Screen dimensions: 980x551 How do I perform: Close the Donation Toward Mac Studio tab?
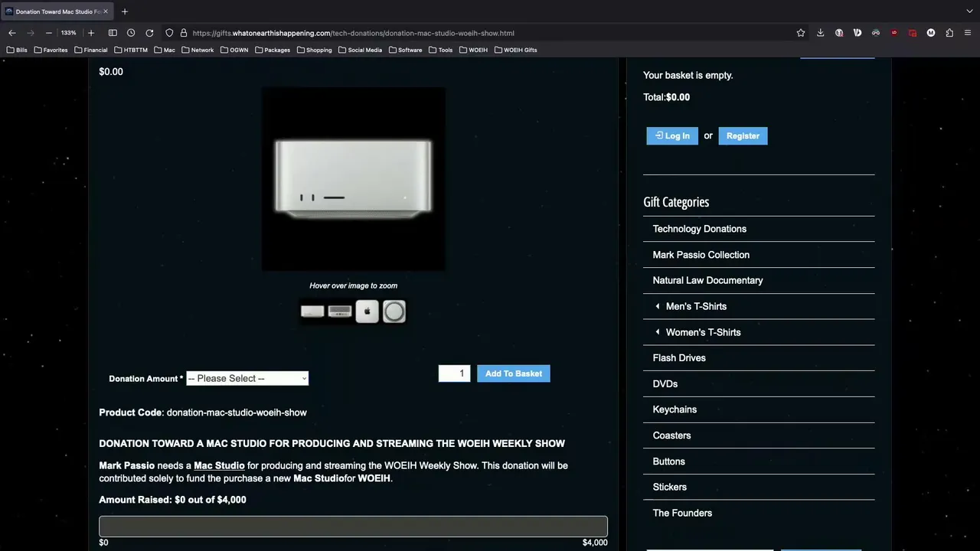[x=105, y=11]
